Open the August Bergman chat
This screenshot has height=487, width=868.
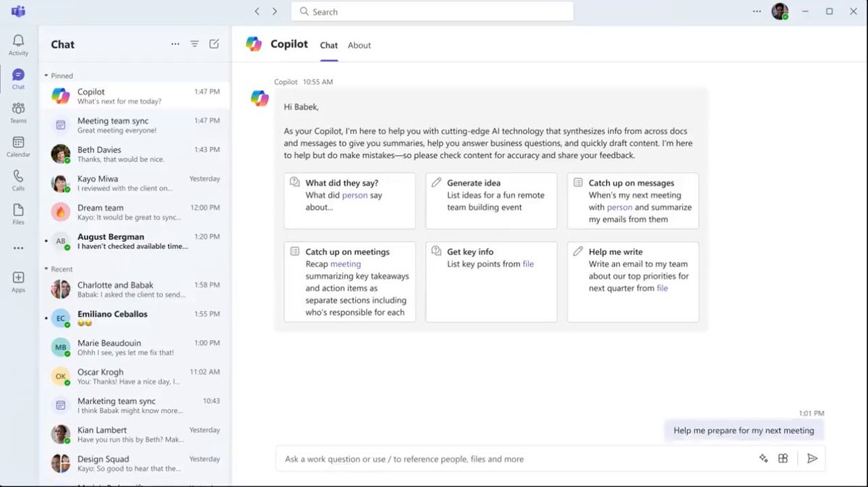[135, 240]
